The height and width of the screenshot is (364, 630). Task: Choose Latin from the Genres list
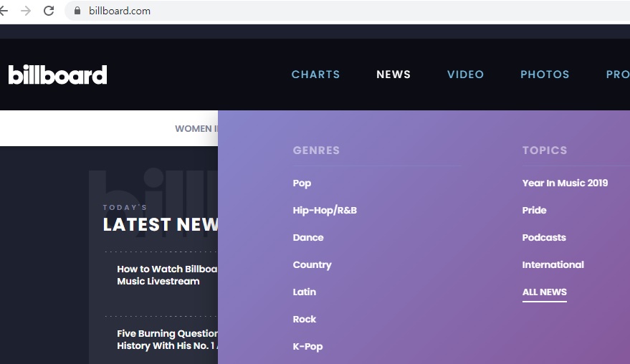304,292
